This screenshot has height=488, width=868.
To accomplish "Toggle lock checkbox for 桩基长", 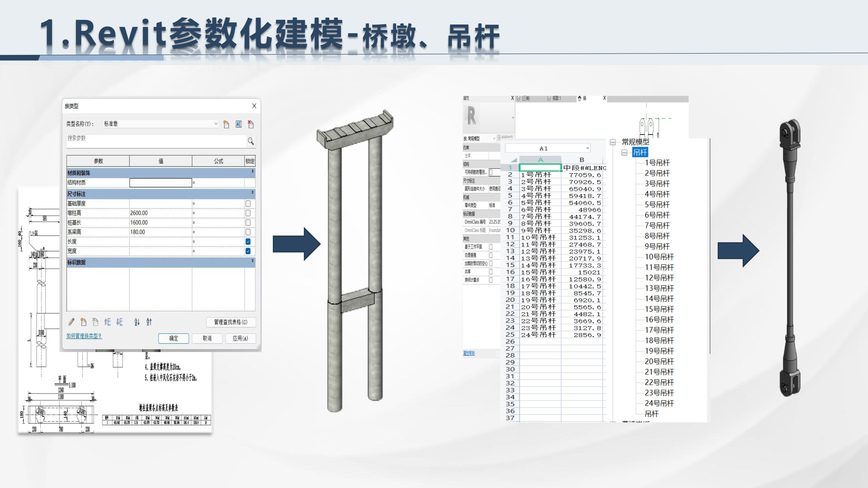I will [248, 223].
